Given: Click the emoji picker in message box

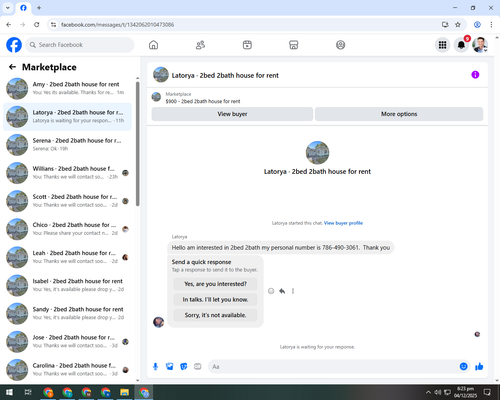Looking at the screenshot, I should tap(463, 367).
